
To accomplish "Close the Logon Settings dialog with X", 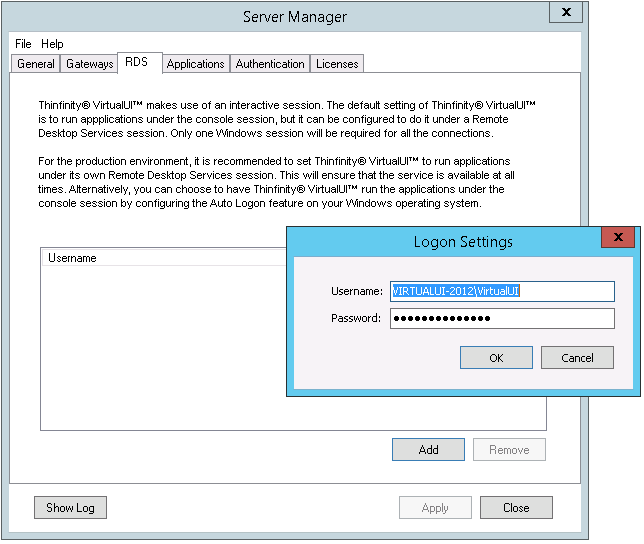I will pos(618,237).
